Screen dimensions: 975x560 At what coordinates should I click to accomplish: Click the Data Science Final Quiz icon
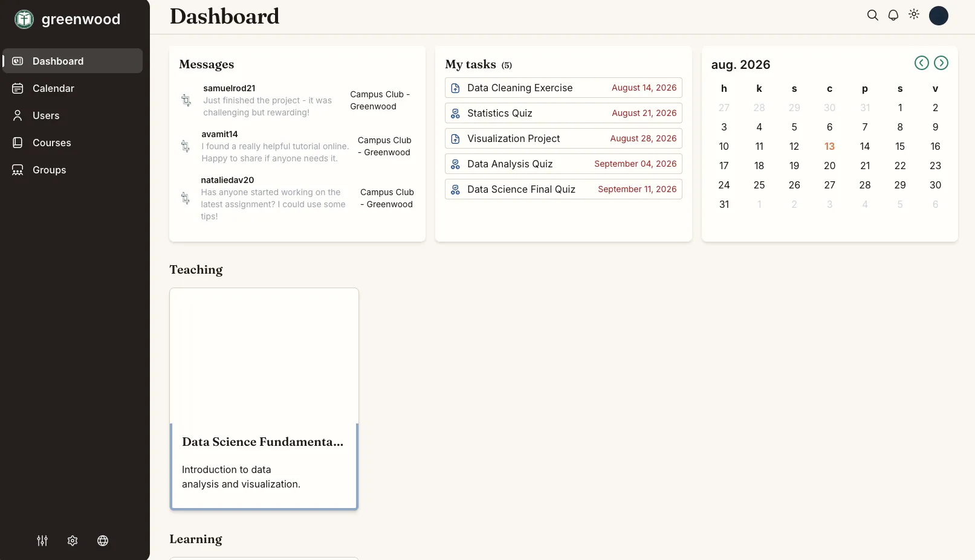456,190
